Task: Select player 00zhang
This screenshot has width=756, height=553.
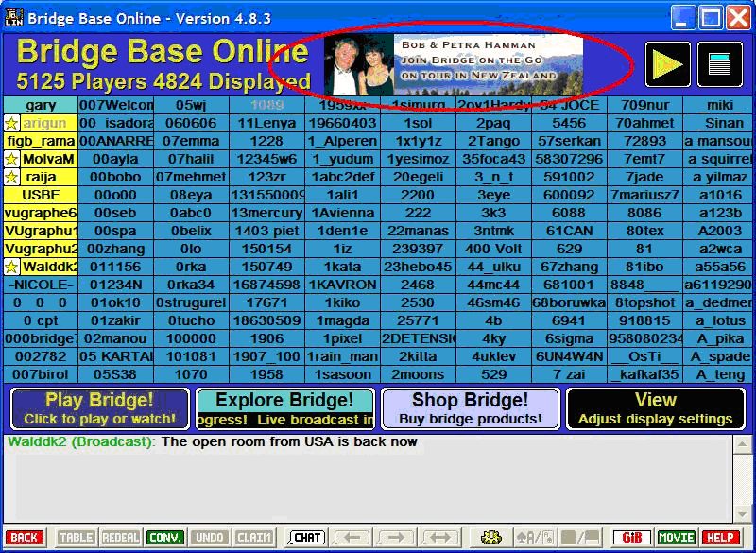Action: point(115,250)
